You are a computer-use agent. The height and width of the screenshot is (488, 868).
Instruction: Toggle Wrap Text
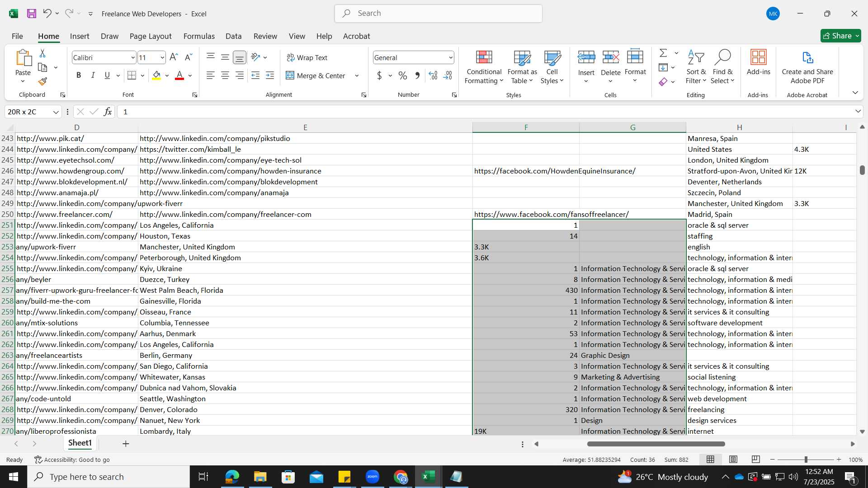tap(307, 57)
